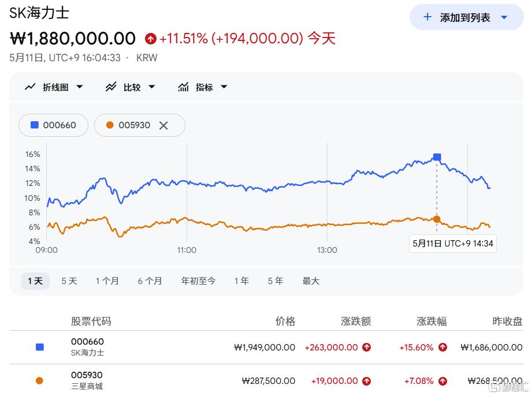This screenshot has height=396, width=532.
Task: Select the 000660 chart chip
Action: coord(53,125)
